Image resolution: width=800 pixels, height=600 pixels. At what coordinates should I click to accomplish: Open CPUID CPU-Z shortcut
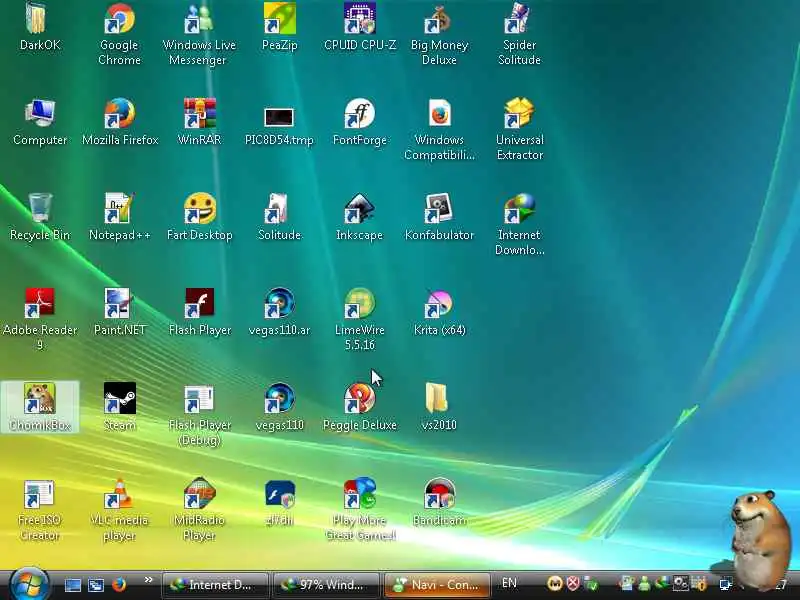360,20
